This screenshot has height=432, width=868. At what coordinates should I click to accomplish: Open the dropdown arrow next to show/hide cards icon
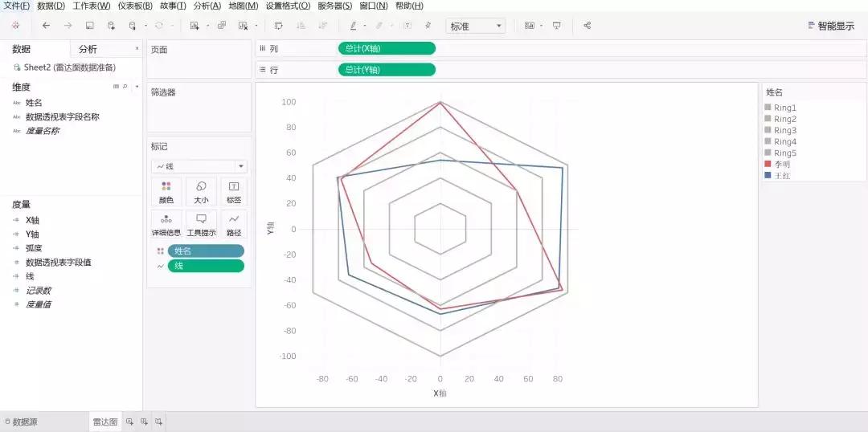pos(542,26)
